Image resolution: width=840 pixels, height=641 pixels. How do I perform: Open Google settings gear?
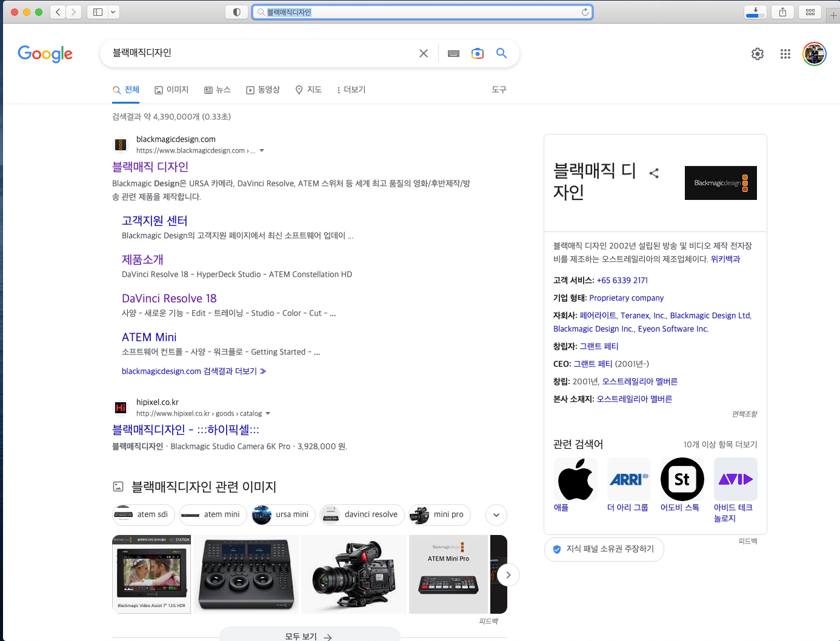758,54
